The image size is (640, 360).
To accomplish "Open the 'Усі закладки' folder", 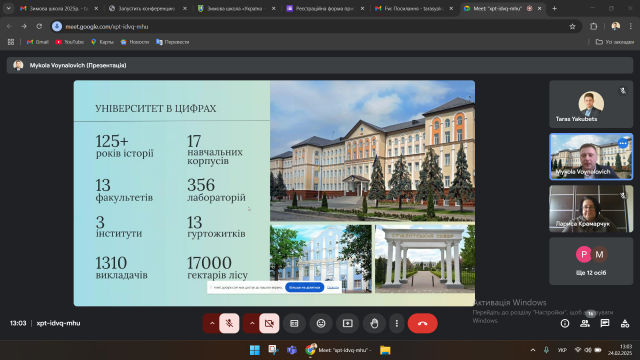I will click(x=614, y=42).
